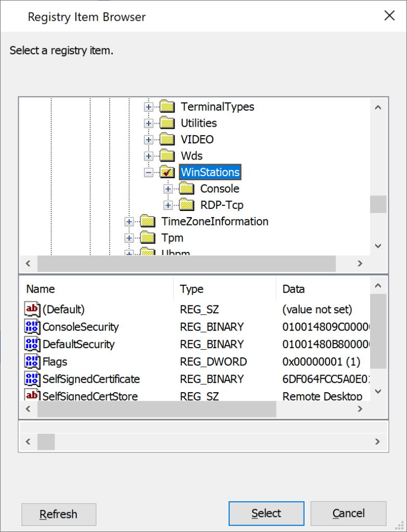
Task: Click the SelfSignedCertificate binary icon
Action: pyautogui.click(x=32, y=379)
